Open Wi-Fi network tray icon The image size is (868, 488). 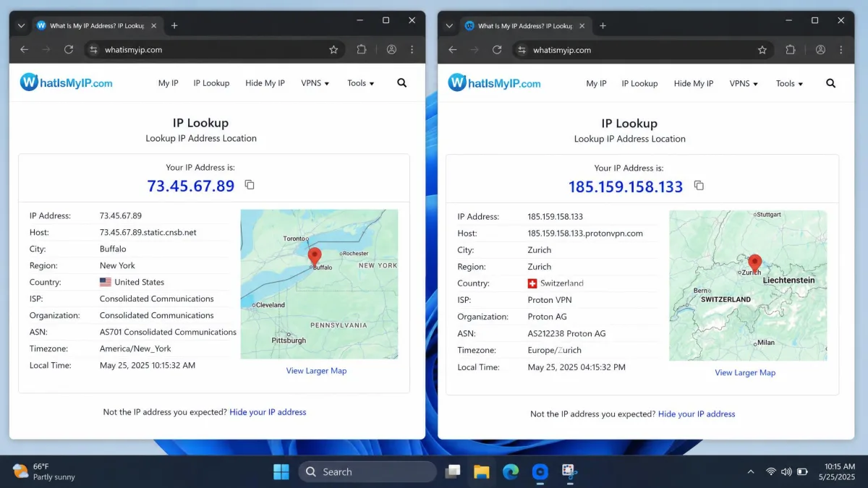[771, 472]
